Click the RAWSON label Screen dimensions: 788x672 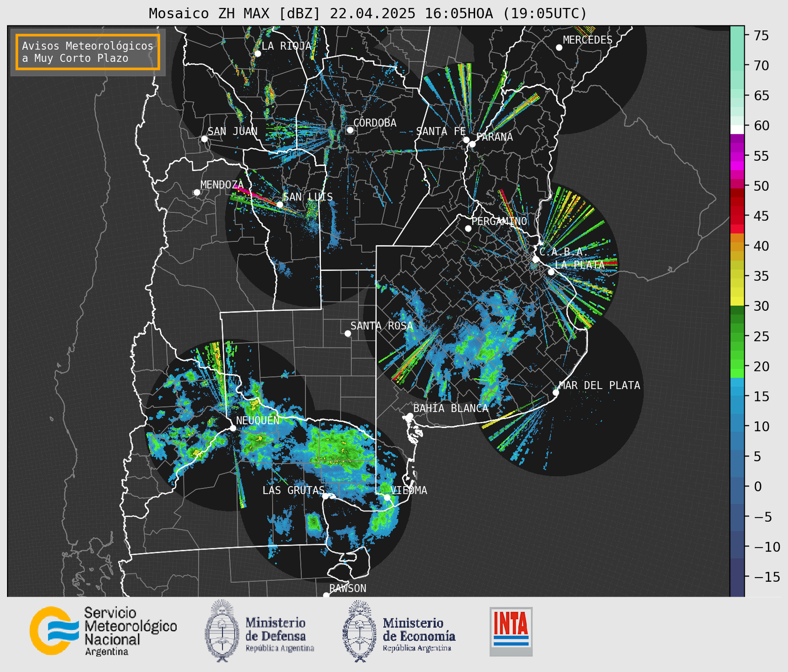(348, 588)
